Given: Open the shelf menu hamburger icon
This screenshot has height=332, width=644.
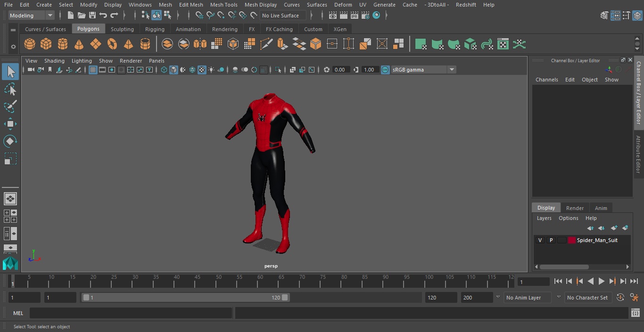Looking at the screenshot, I should click(x=13, y=30).
